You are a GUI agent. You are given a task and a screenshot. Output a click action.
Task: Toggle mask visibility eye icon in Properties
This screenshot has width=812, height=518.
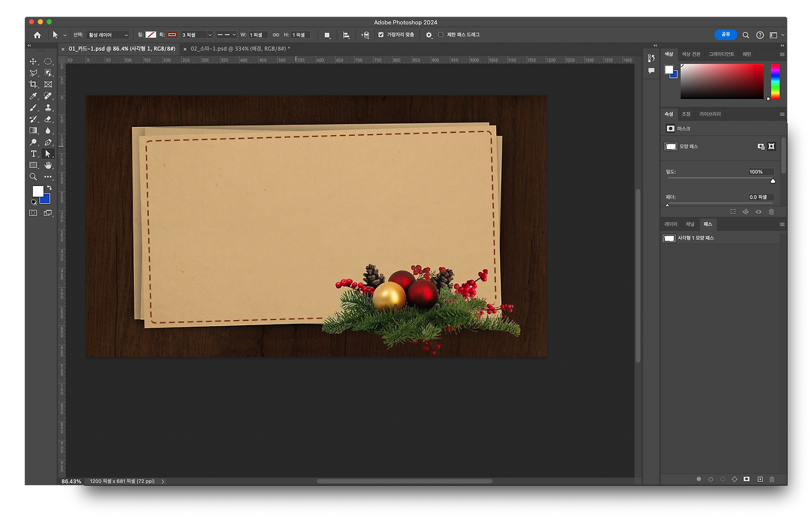pos(758,211)
